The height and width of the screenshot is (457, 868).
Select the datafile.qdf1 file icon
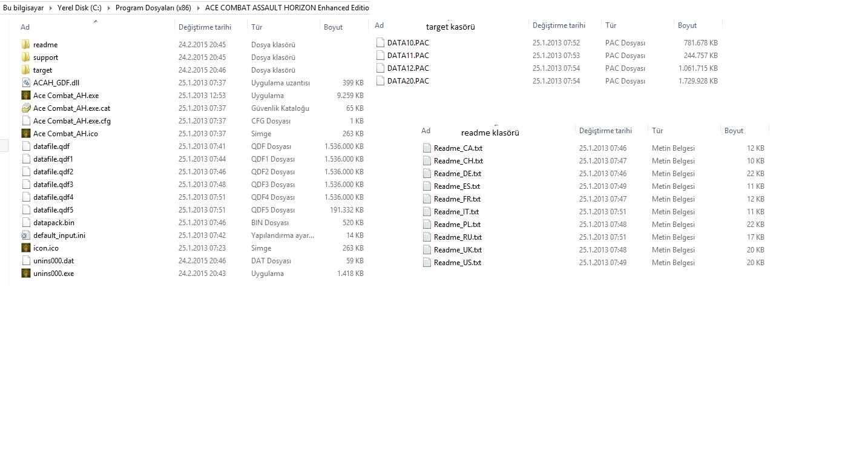point(25,159)
